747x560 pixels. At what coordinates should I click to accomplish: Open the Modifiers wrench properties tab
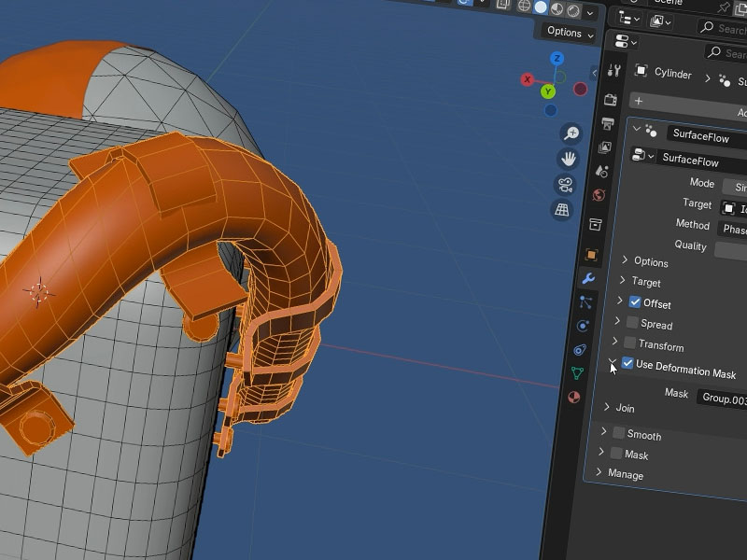tap(588, 278)
